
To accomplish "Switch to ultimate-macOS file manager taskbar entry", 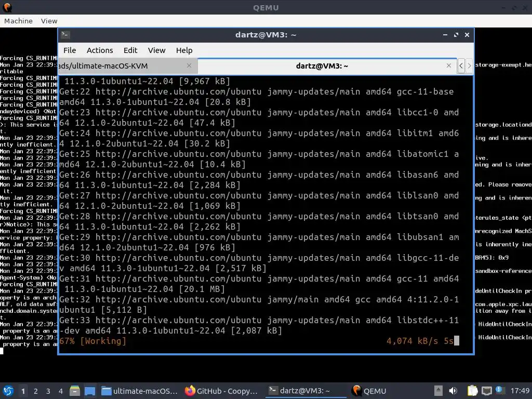I will pyautogui.click(x=140, y=391).
